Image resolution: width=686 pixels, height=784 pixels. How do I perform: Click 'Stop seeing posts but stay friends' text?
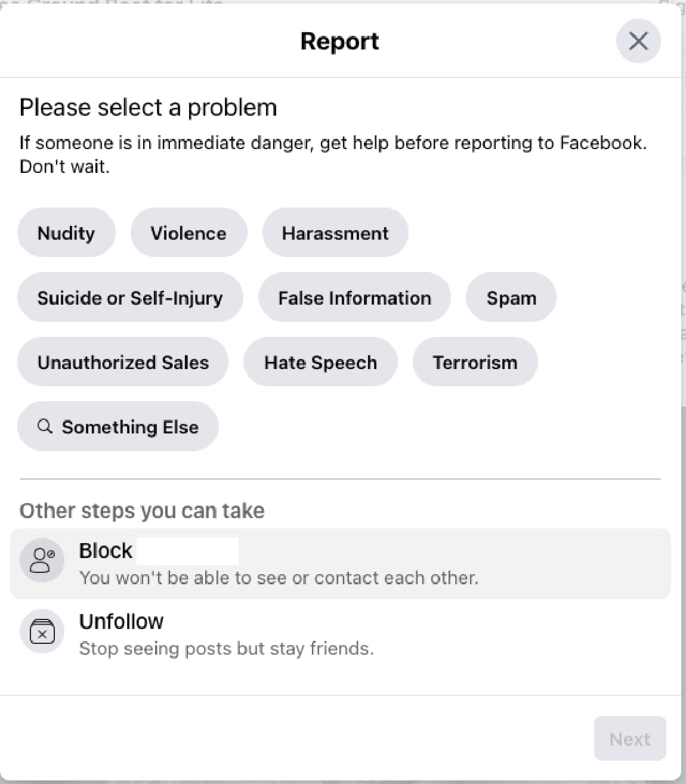coord(226,649)
